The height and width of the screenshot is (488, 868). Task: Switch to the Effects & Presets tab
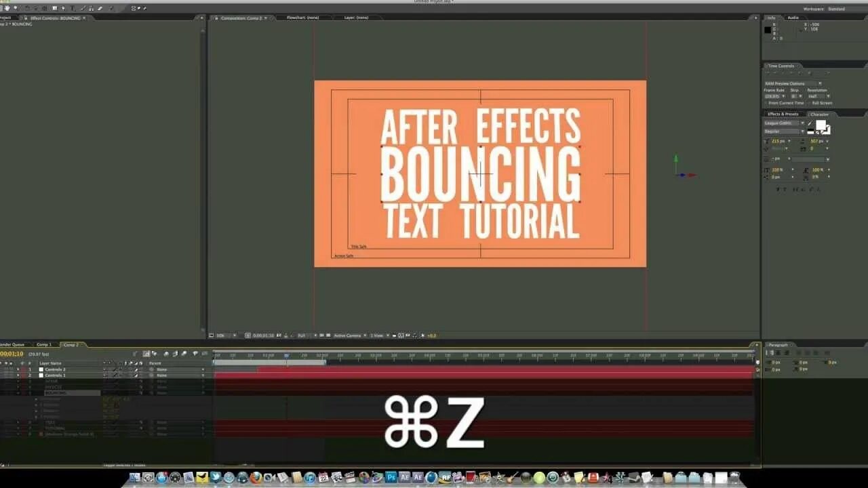pos(783,114)
